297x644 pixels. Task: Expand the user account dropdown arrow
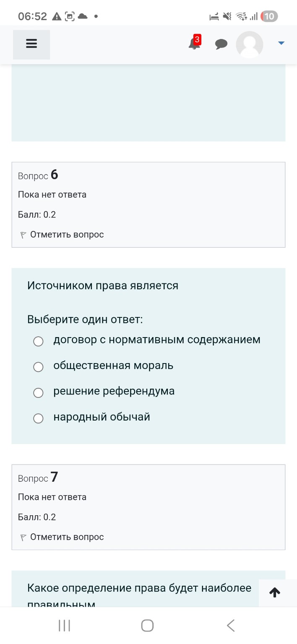281,42
